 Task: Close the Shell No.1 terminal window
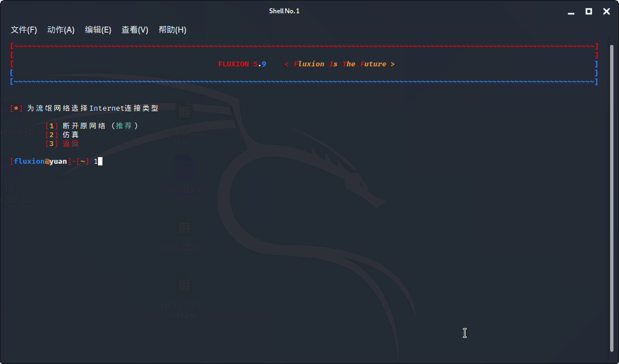(606, 12)
